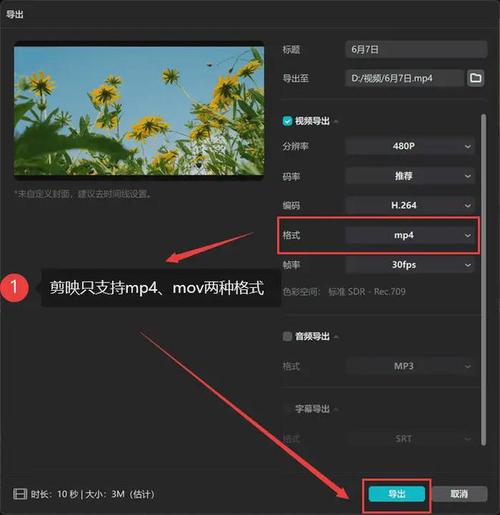Click the blue 导出 button
This screenshot has height=515, width=500.
point(397,494)
